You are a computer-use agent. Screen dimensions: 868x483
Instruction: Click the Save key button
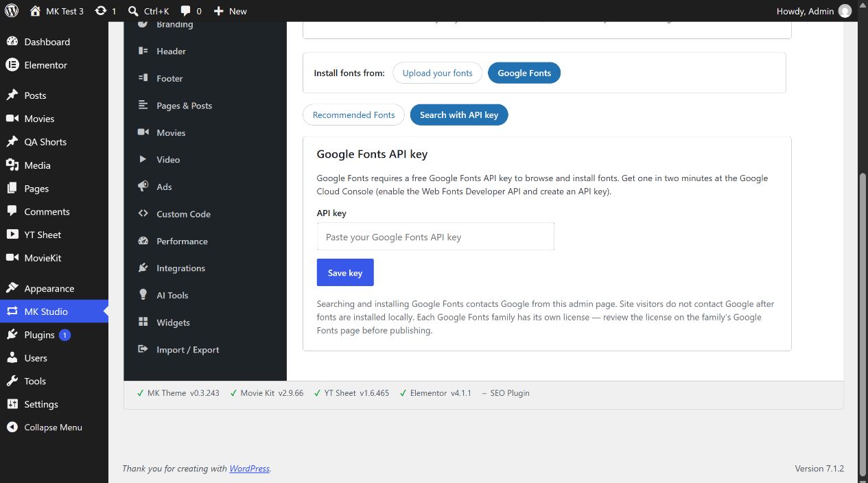click(345, 272)
